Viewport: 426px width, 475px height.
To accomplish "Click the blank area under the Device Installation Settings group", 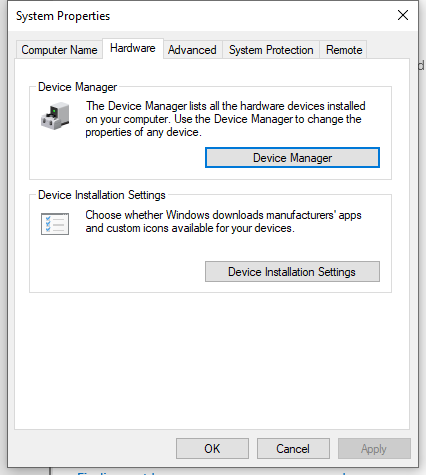I will click(x=212, y=360).
